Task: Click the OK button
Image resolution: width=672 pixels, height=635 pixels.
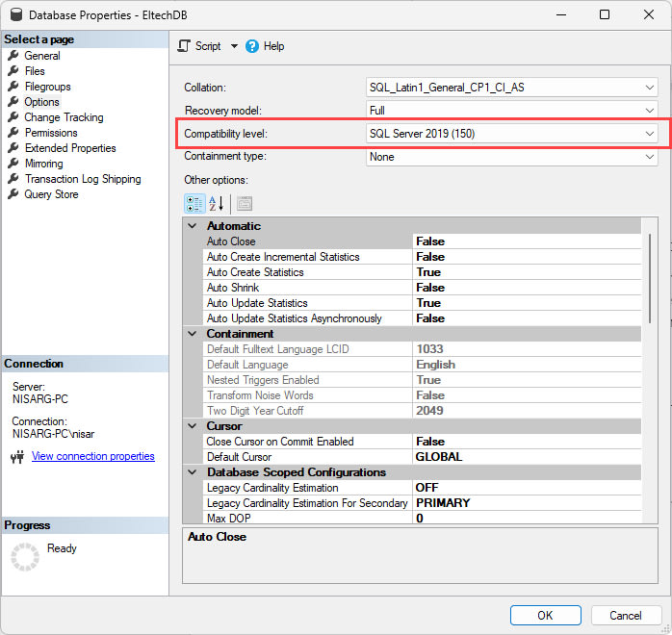Action: (x=545, y=616)
